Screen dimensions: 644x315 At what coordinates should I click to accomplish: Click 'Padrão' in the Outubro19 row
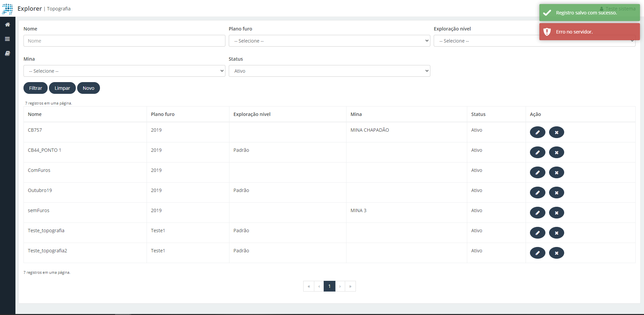pyautogui.click(x=241, y=190)
